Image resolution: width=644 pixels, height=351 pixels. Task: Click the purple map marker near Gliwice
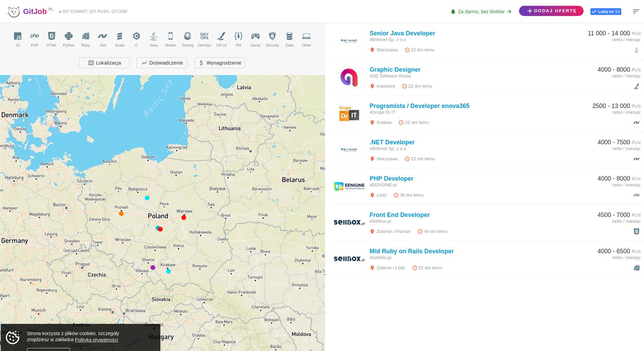point(153,267)
